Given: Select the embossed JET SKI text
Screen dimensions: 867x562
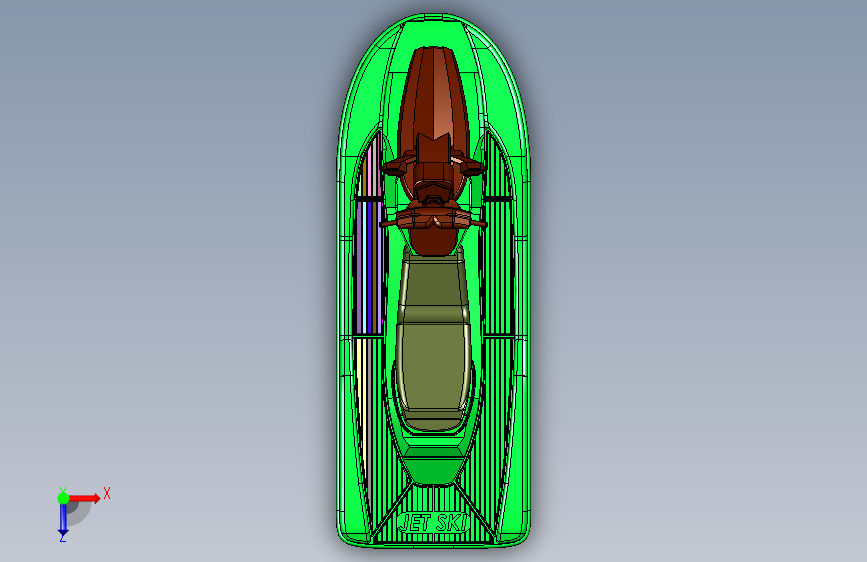Looking at the screenshot, I should [x=434, y=522].
